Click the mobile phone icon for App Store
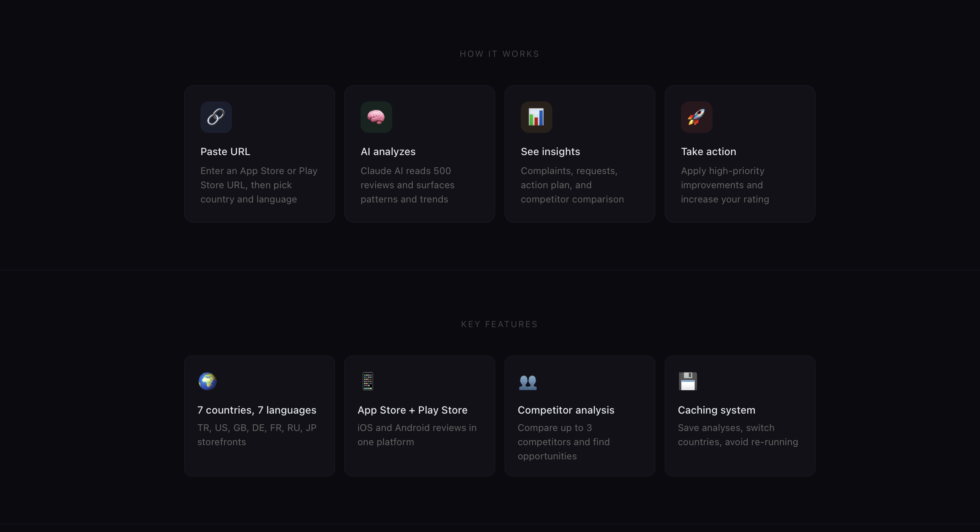Image resolution: width=980 pixels, height=532 pixels. tap(368, 381)
